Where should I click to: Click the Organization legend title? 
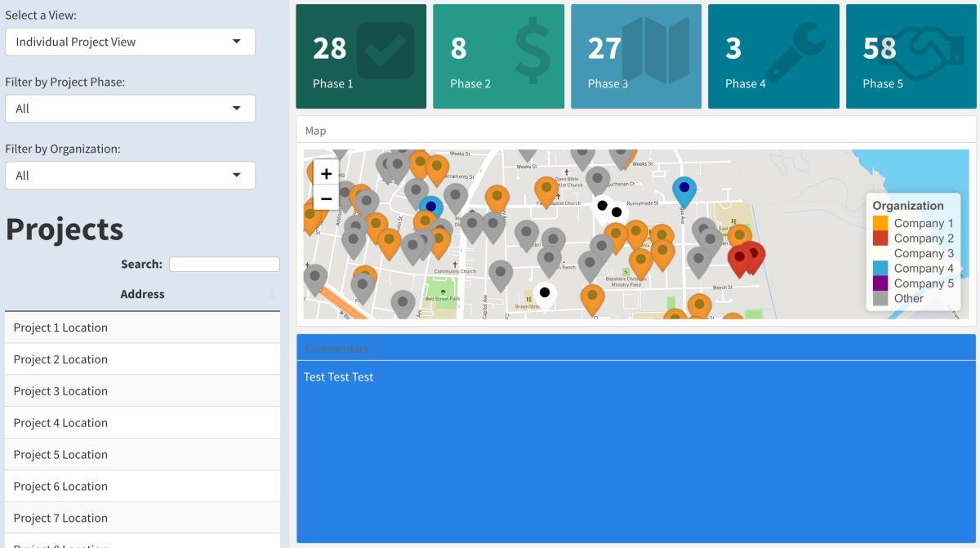tap(907, 206)
